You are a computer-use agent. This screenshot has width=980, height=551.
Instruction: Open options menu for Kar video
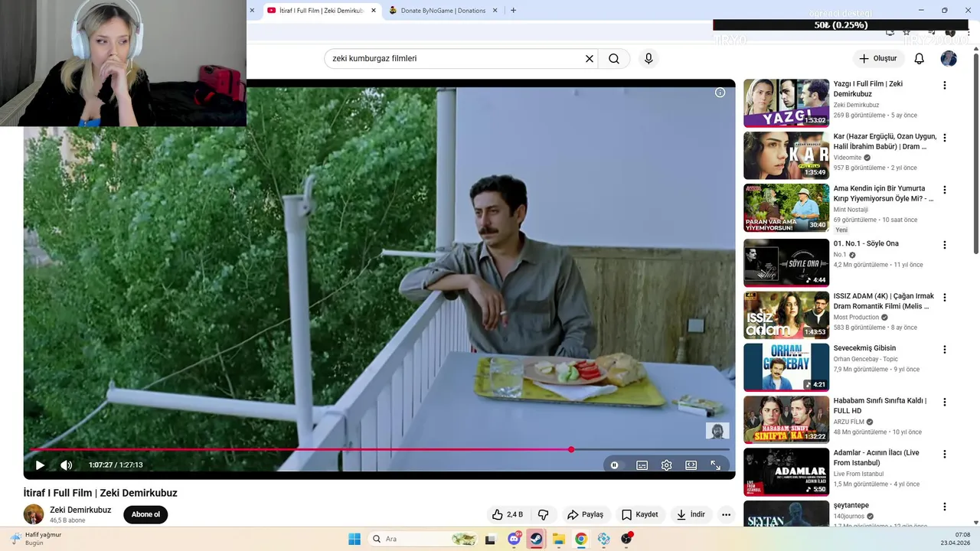(x=944, y=138)
